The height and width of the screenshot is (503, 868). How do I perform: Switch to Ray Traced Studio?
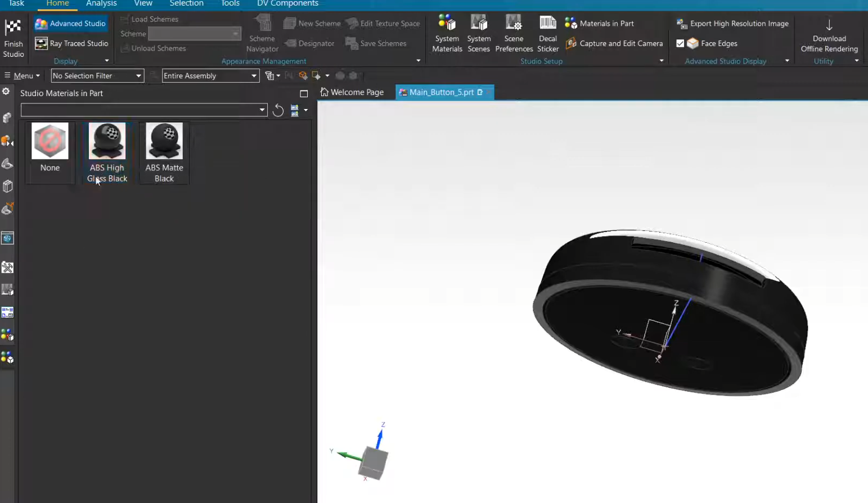71,43
